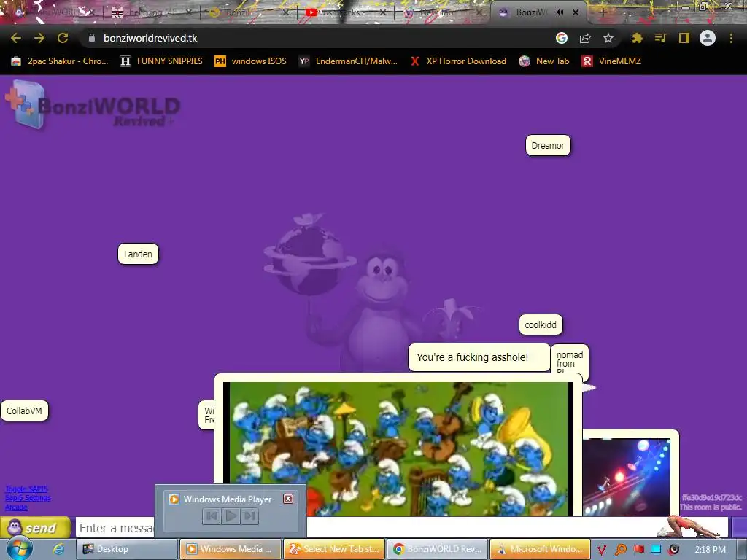Image resolution: width=747 pixels, height=560 pixels.
Task: Open the New Tab bookmark
Action: click(544, 61)
